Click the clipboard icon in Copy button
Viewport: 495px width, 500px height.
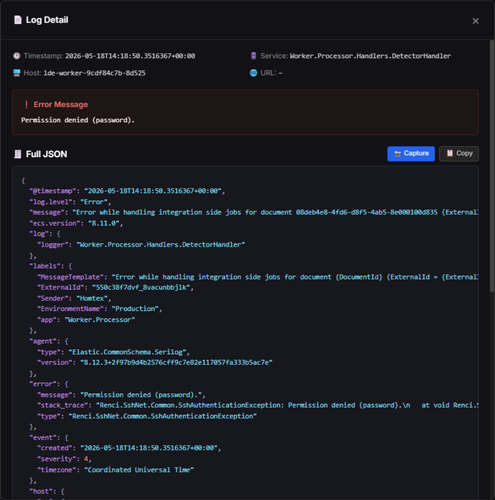click(x=450, y=153)
